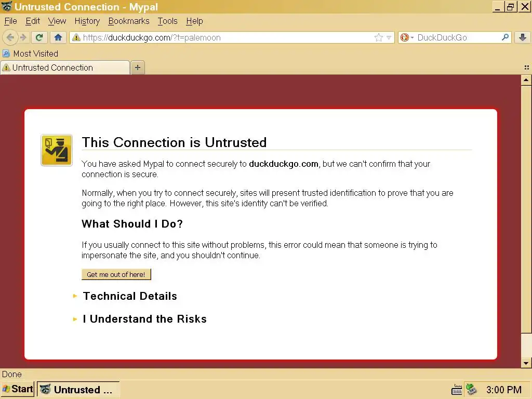Click the keyboard icon in system tray
This screenshot has height=399, width=532.
(x=457, y=390)
